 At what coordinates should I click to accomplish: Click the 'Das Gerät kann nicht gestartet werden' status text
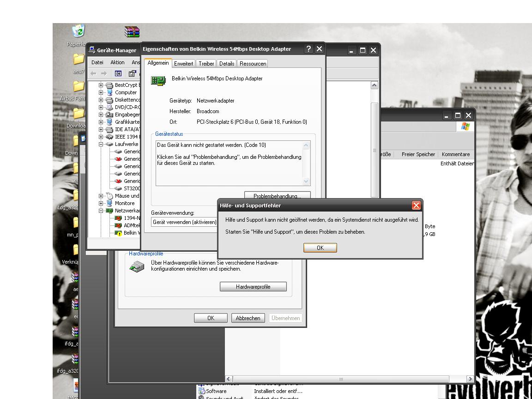[212, 145]
